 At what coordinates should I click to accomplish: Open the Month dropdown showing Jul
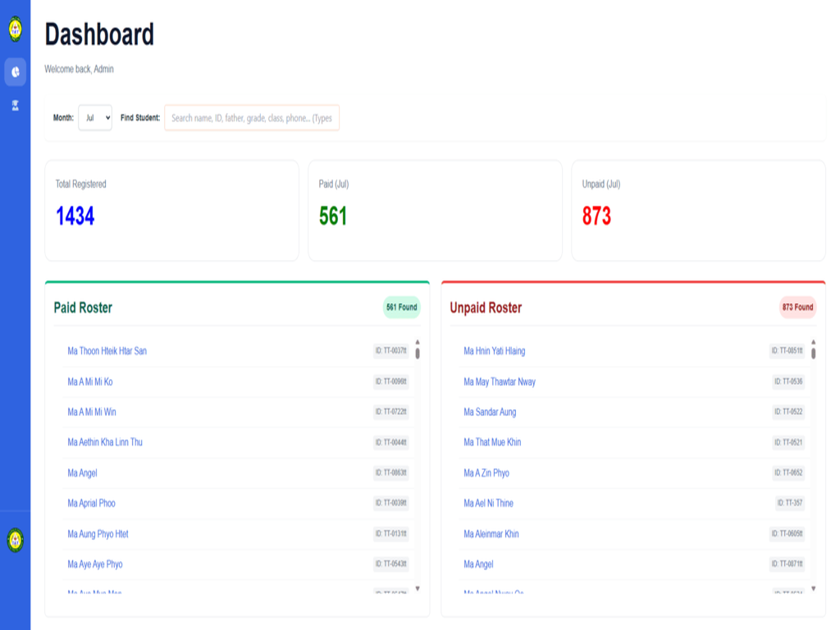click(95, 118)
